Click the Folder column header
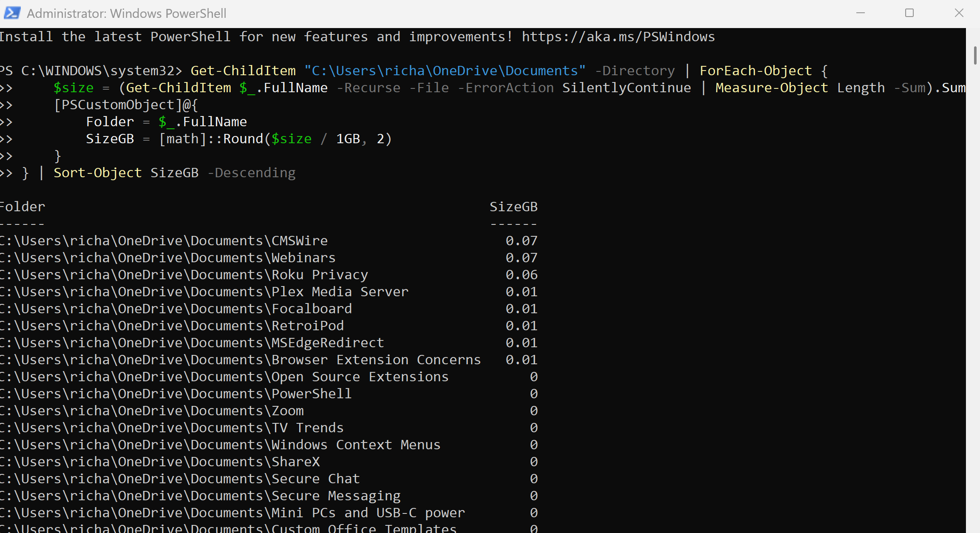 (23, 207)
